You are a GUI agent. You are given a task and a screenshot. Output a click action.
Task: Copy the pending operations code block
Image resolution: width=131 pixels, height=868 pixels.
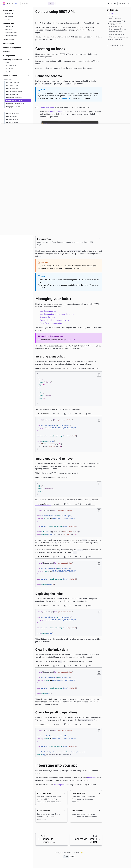99,731
